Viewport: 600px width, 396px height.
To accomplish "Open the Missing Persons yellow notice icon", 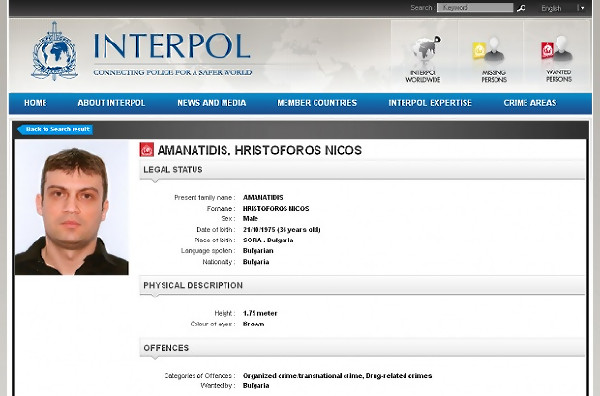I will tap(489, 51).
